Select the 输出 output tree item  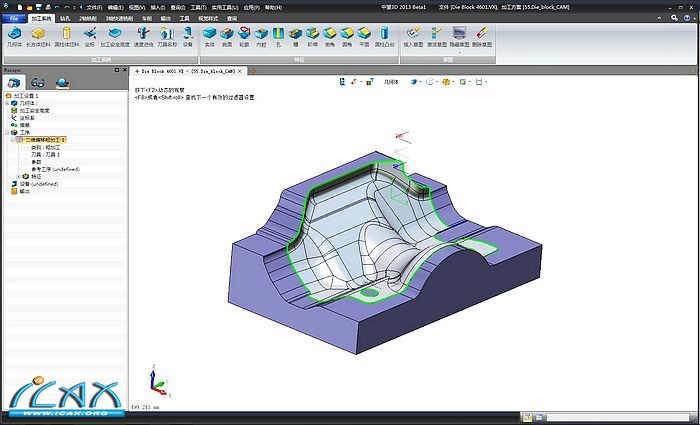tap(24, 191)
